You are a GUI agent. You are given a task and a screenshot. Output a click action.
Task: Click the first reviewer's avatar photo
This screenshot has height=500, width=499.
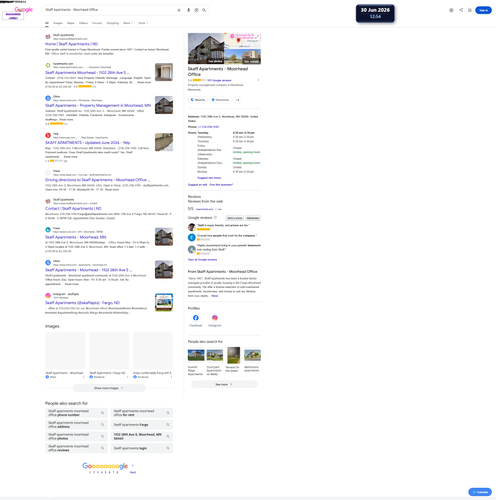[192, 227]
